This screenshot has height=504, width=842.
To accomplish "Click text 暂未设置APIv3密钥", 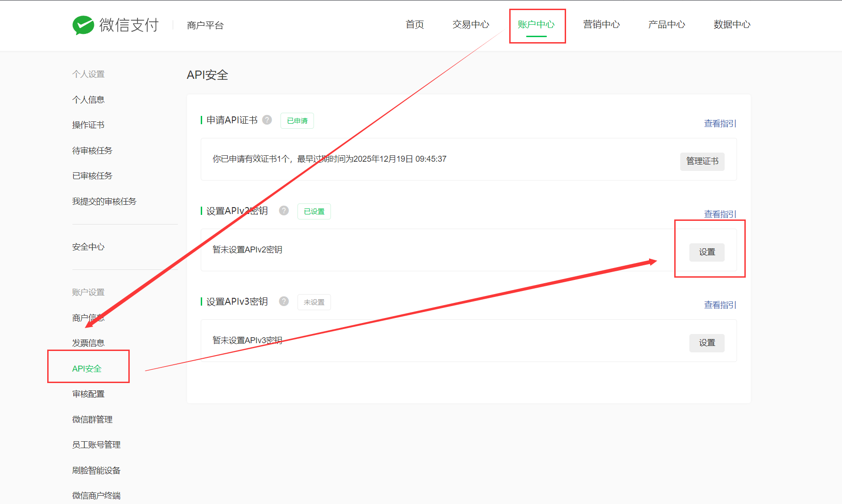I will click(247, 340).
